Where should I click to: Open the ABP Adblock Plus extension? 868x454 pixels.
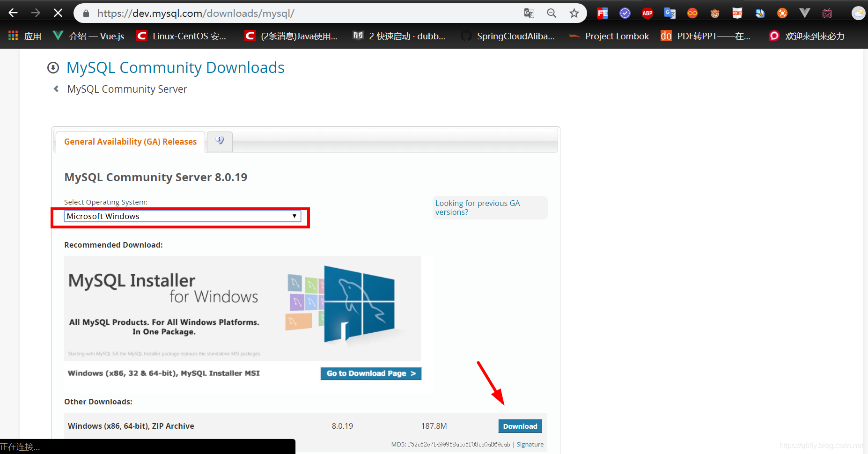click(x=647, y=13)
